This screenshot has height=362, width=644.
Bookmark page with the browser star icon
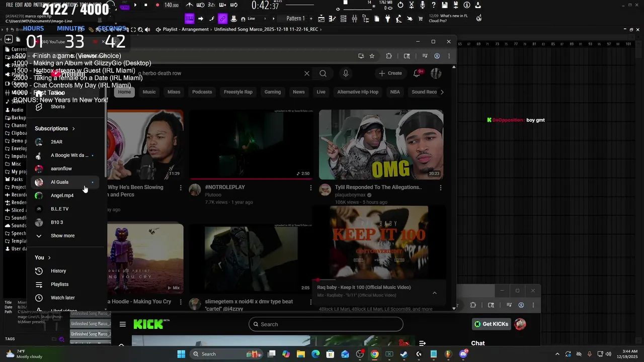pos(372,56)
